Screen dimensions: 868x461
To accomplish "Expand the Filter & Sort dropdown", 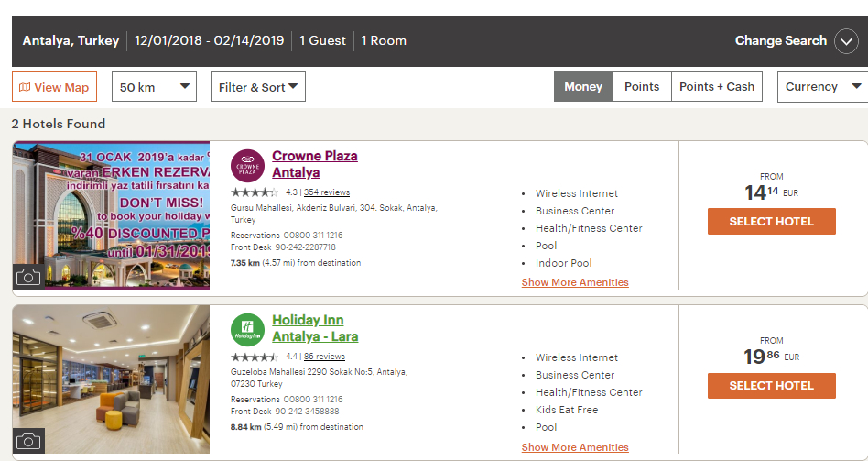I will (x=258, y=87).
